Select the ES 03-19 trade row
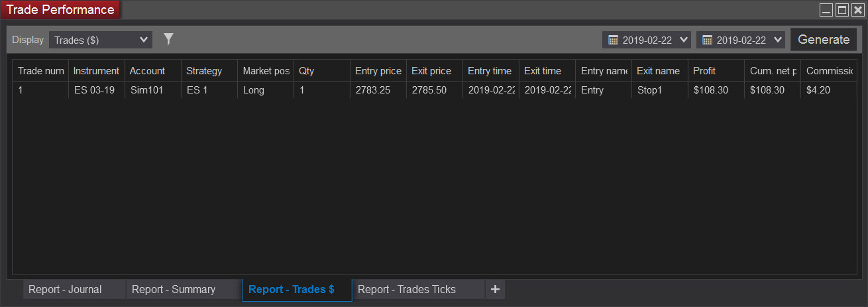 [434, 90]
